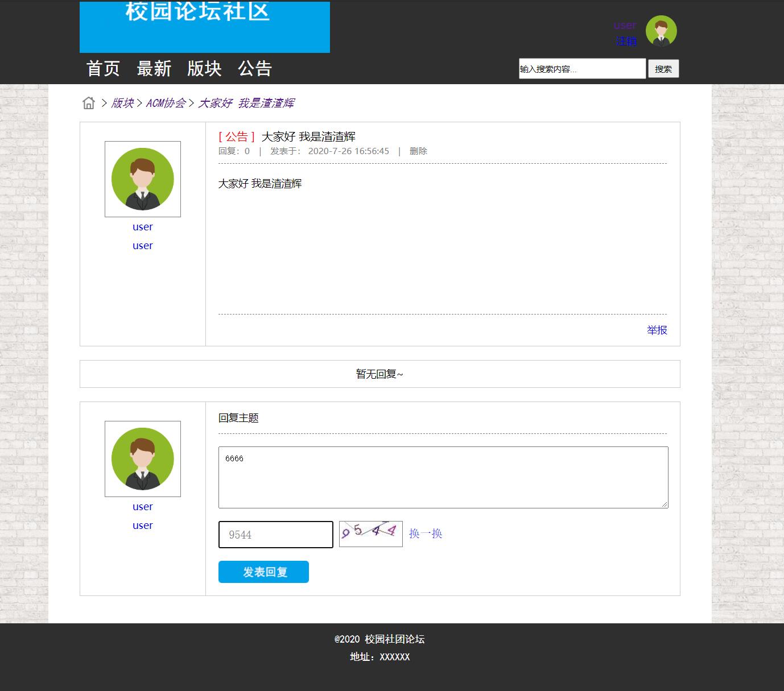
Task: Click 注销 to log out
Action: (x=625, y=40)
